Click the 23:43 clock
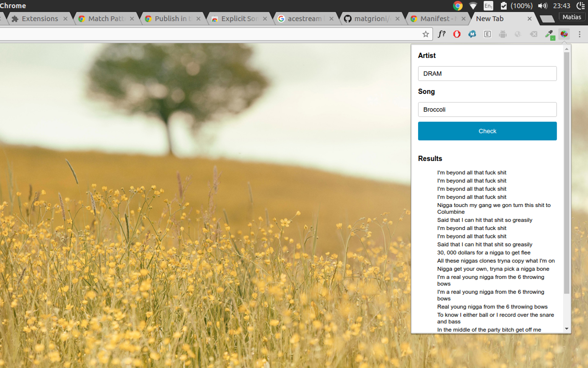The height and width of the screenshot is (368, 588). tap(562, 6)
